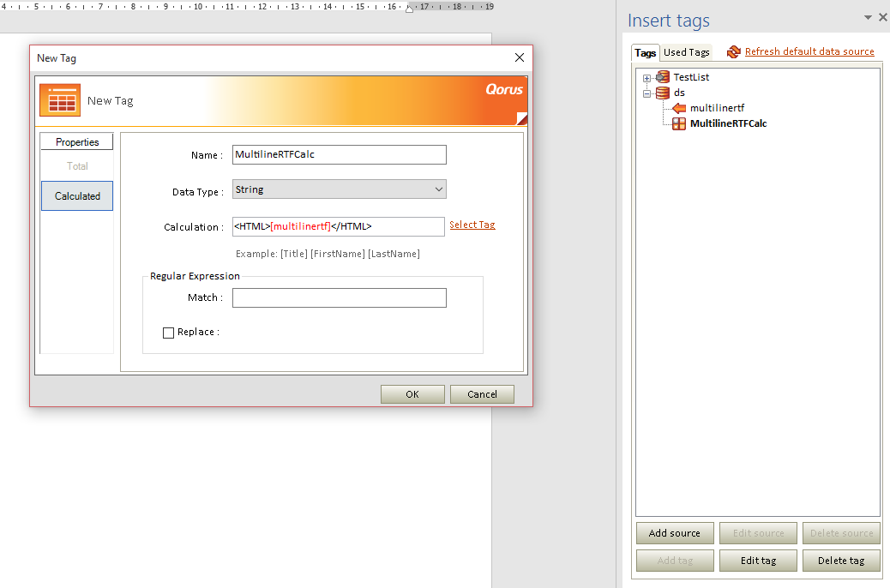Select the TestList tree item label
This screenshot has height=588, width=890.
[691, 77]
